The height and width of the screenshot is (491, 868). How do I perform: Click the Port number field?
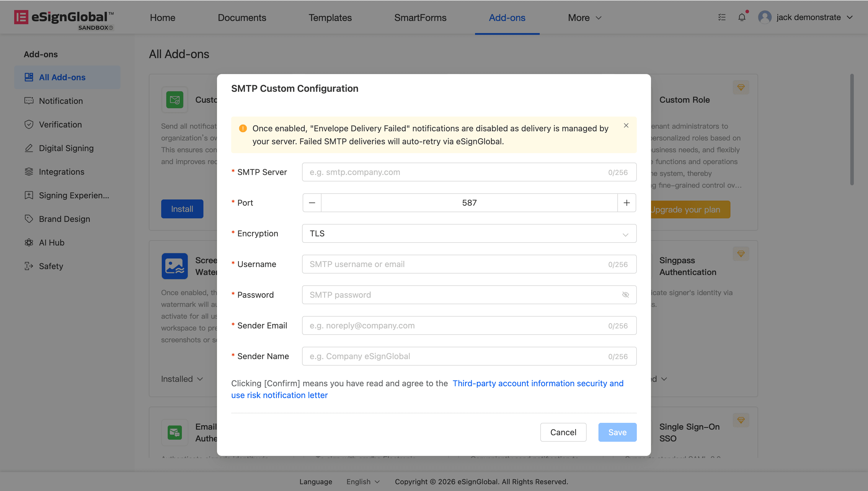point(469,203)
